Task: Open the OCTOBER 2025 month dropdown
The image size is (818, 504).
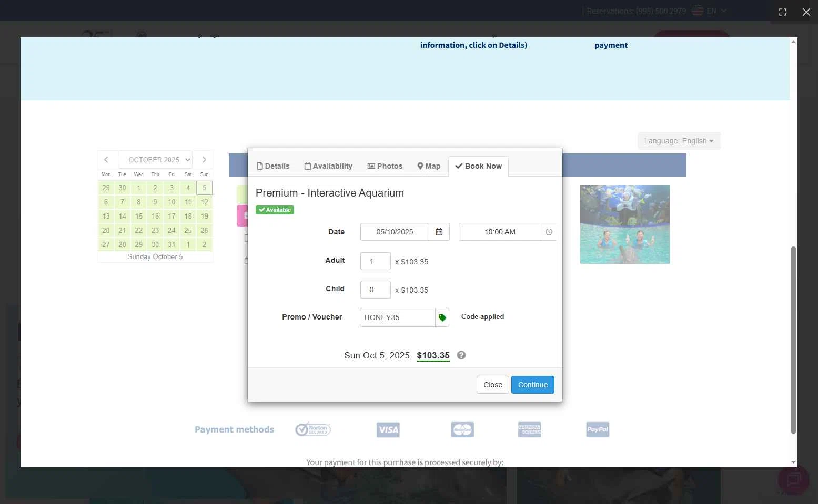Action: tap(155, 160)
